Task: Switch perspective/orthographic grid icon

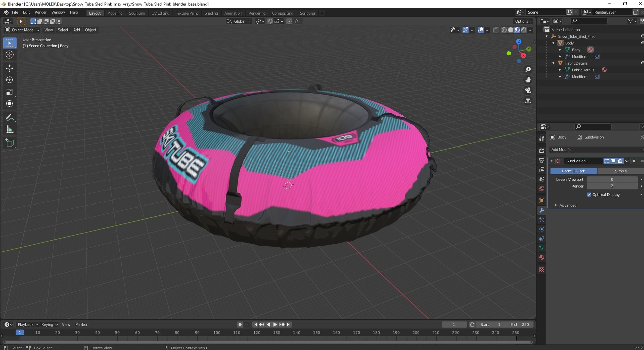Action: 528,101
